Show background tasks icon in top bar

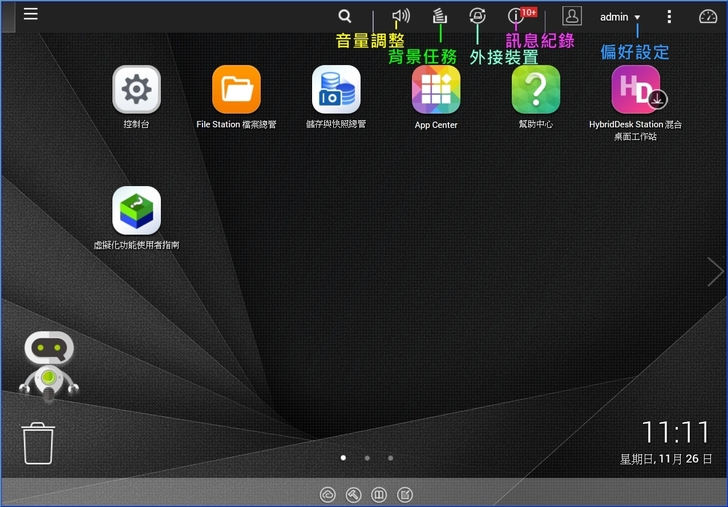[440, 16]
